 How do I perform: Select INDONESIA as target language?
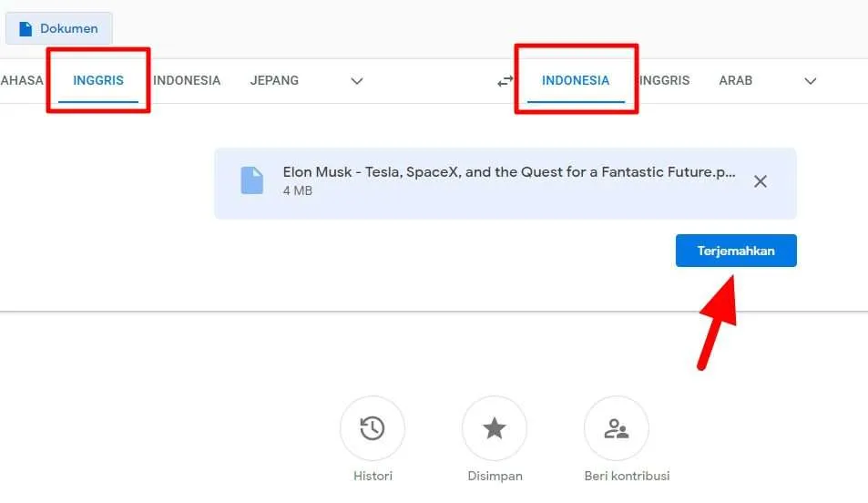click(x=576, y=80)
